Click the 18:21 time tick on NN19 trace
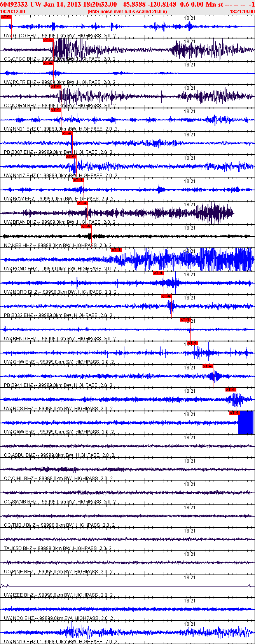 click(189, 624)
